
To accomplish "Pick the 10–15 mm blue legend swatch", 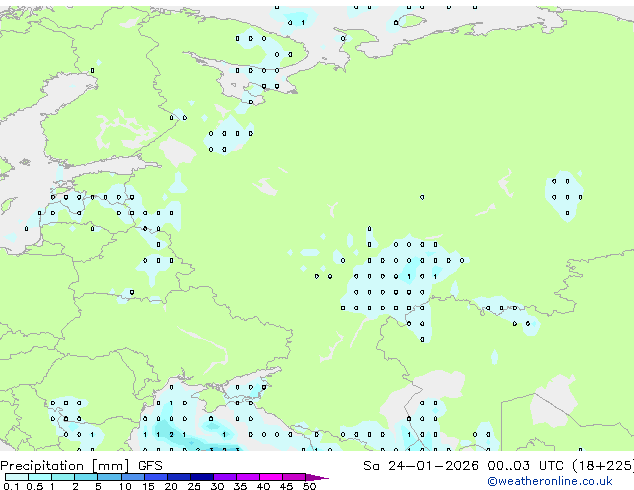I will (x=133, y=477).
